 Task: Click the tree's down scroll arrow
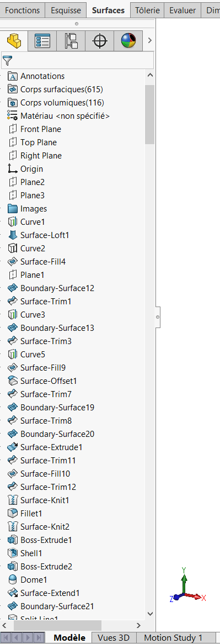click(x=149, y=614)
